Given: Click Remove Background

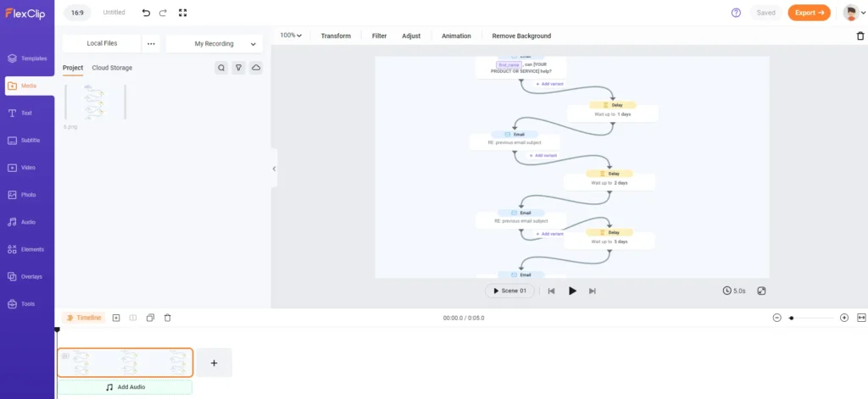Looking at the screenshot, I should [521, 36].
